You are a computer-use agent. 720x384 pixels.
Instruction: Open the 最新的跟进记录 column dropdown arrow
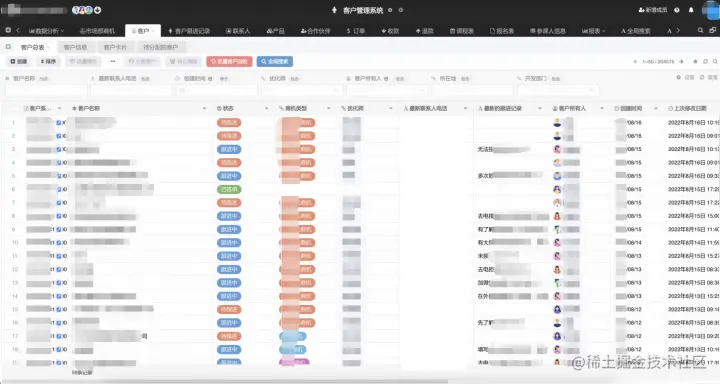(x=540, y=108)
